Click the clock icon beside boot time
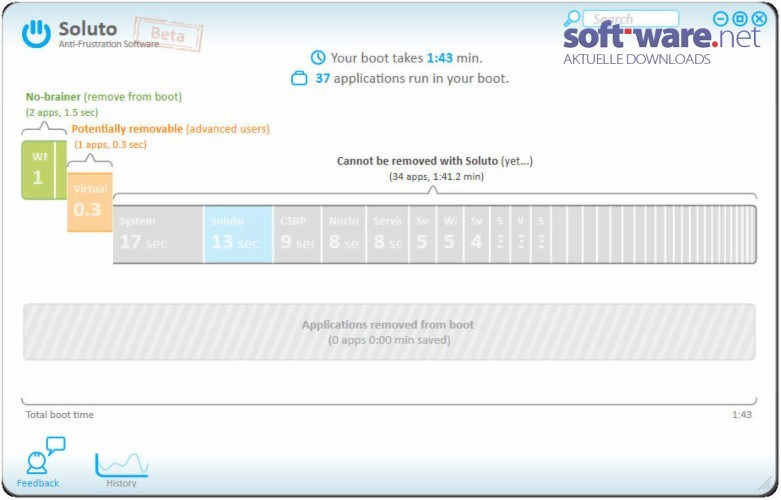Image resolution: width=781 pixels, height=500 pixels. [318, 58]
